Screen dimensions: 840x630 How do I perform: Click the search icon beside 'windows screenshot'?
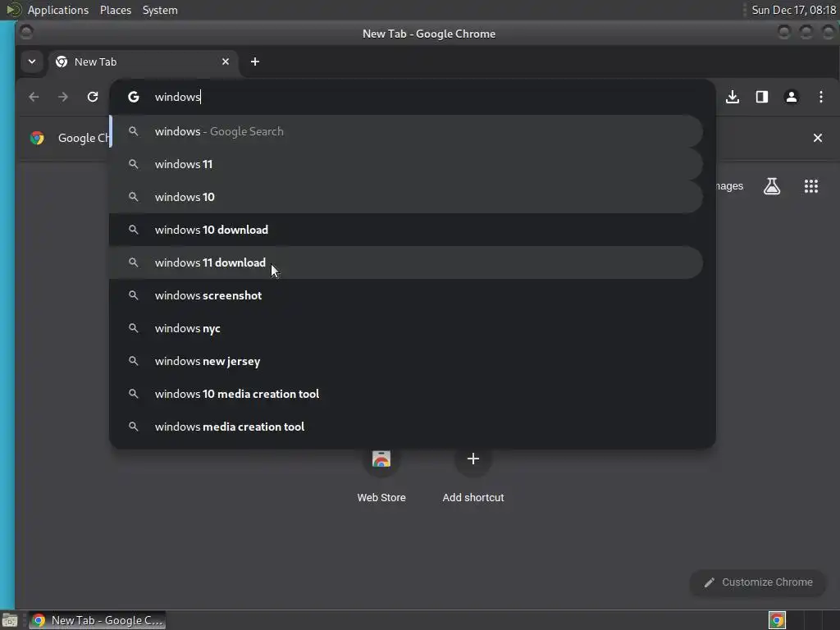point(134,295)
